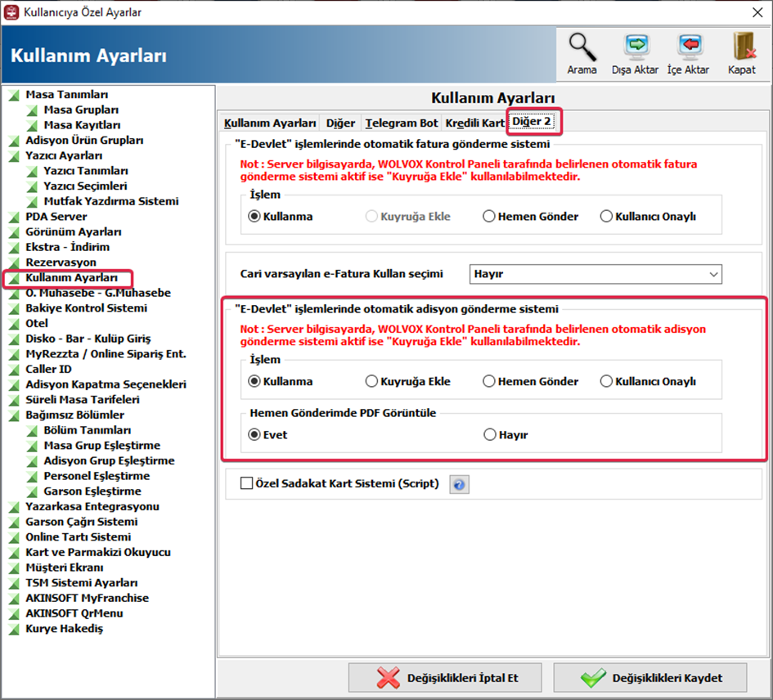This screenshot has height=700, width=773.
Task: Click the green icon beside Masa Grupları
Action: pos(32,110)
